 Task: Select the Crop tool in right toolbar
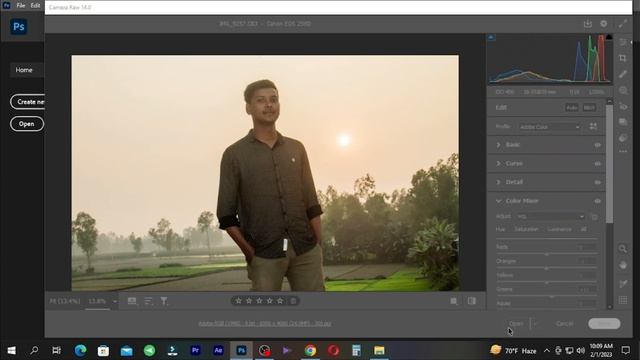[x=622, y=58]
